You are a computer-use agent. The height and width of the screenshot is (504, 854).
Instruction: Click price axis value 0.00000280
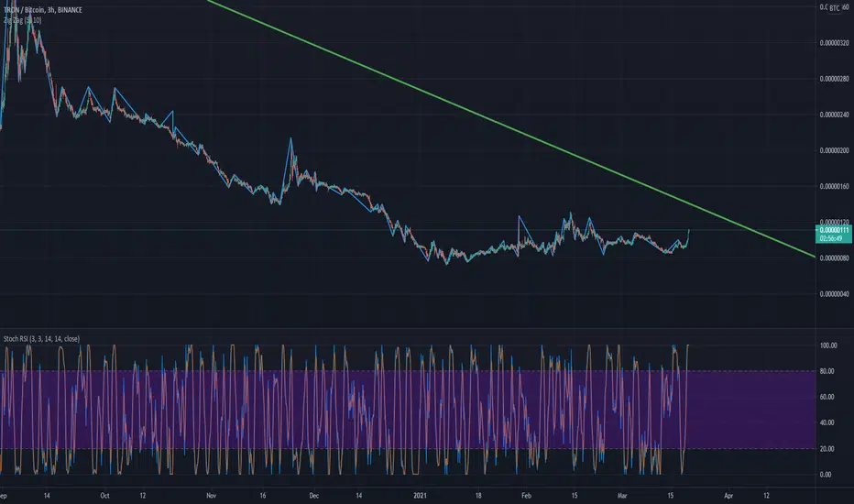pos(834,79)
